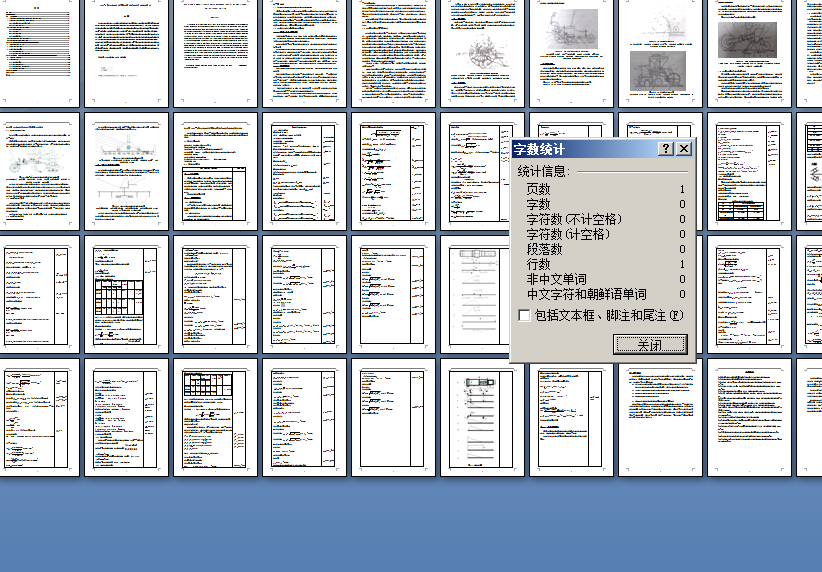Select the 字数 statistic row
Screen dimensions: 822x572
(606, 204)
